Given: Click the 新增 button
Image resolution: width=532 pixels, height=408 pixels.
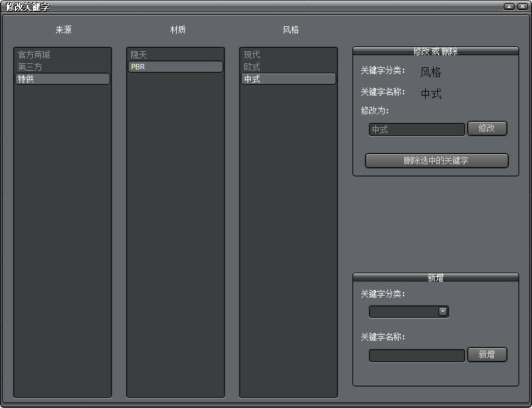Looking at the screenshot, I should (x=487, y=355).
